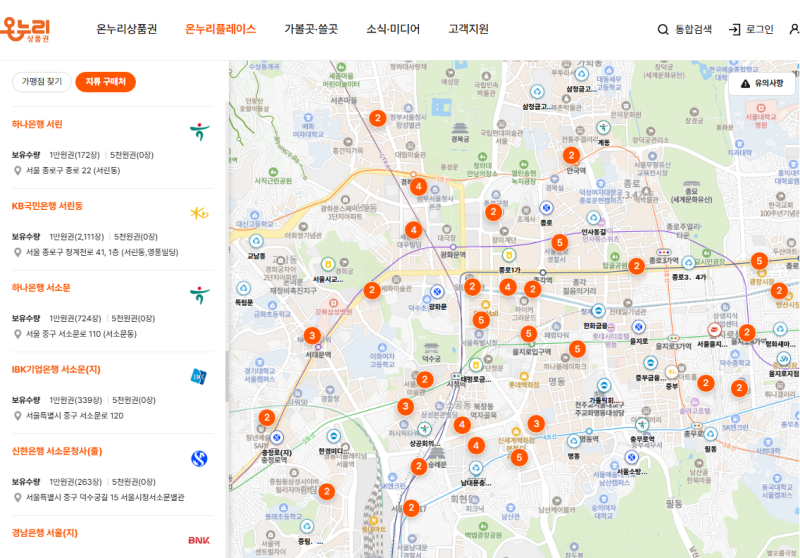Click cluster 2 next to 숭례문
Viewport: 800px width, 558px height.
pos(419,466)
